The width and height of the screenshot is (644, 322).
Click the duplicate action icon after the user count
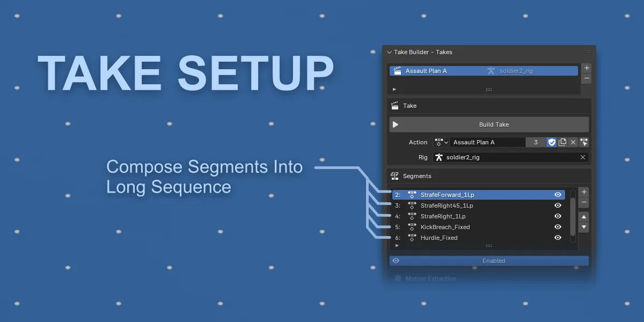click(x=562, y=142)
